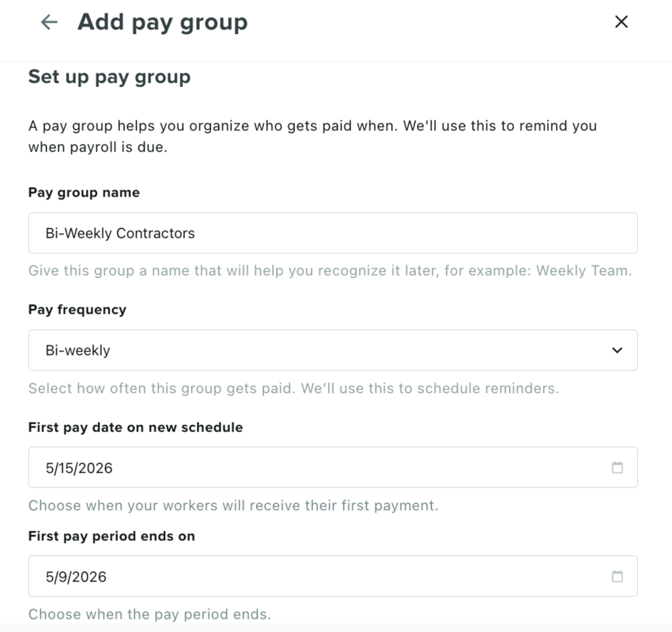The height and width of the screenshot is (632, 672).
Task: Select the 5/9/2026 pay period end field
Action: click(x=333, y=577)
